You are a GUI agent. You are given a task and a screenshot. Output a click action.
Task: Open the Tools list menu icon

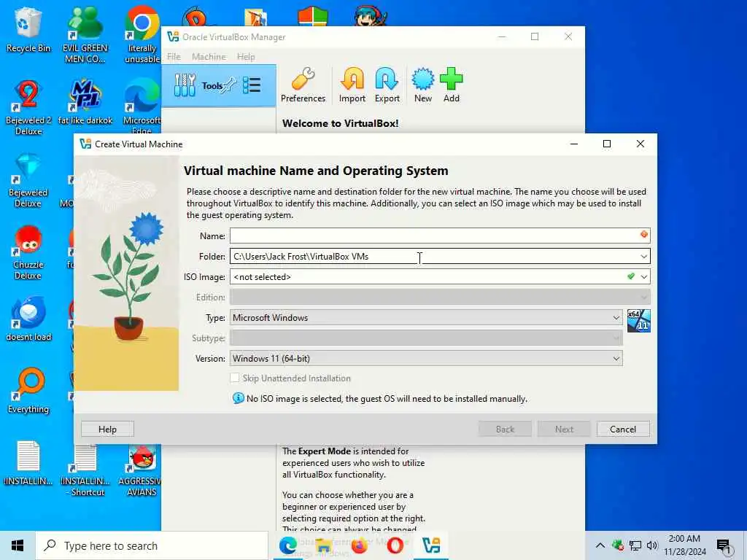tap(252, 85)
